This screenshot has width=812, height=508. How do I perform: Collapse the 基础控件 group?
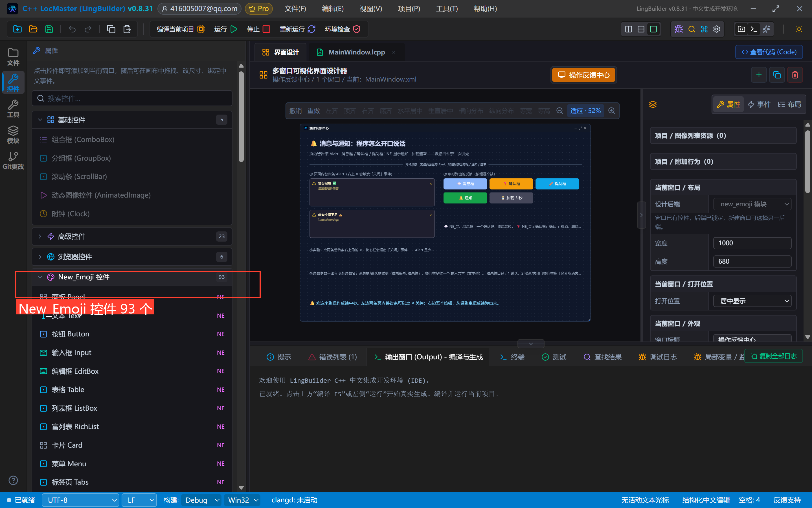click(x=132, y=120)
